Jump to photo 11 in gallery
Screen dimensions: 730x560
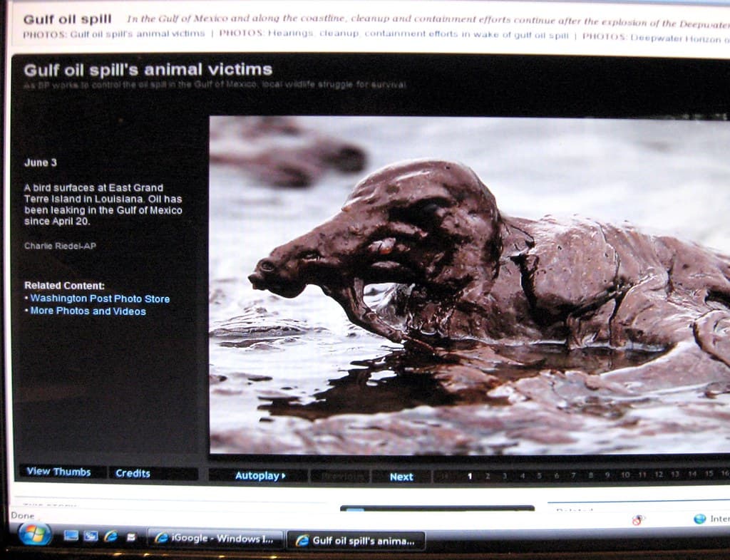click(x=642, y=475)
